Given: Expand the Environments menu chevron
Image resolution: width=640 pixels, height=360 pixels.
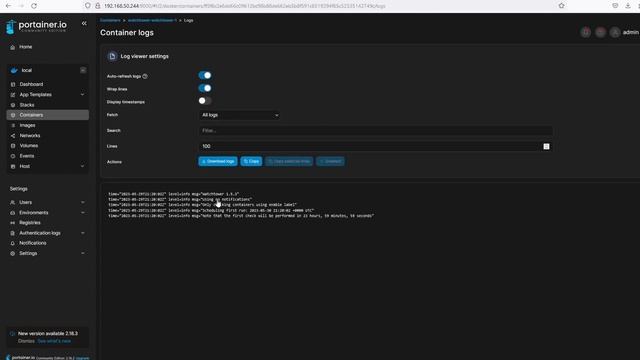Looking at the screenshot, I should (x=82, y=213).
